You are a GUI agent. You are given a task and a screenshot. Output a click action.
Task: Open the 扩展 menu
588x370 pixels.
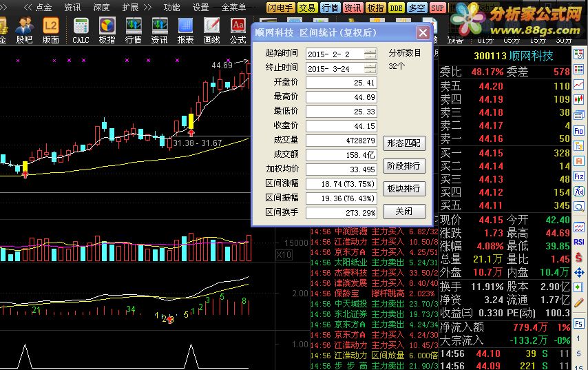[130, 7]
